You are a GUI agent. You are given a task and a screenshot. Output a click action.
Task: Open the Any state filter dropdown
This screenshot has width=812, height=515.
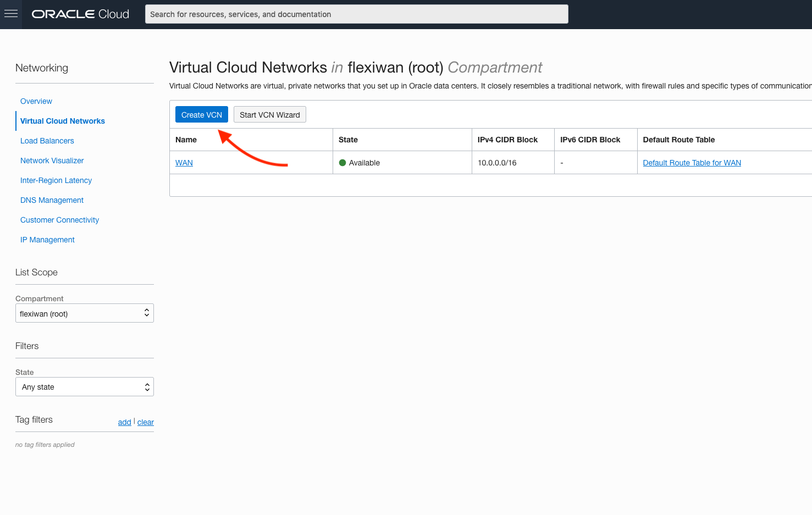(x=85, y=387)
